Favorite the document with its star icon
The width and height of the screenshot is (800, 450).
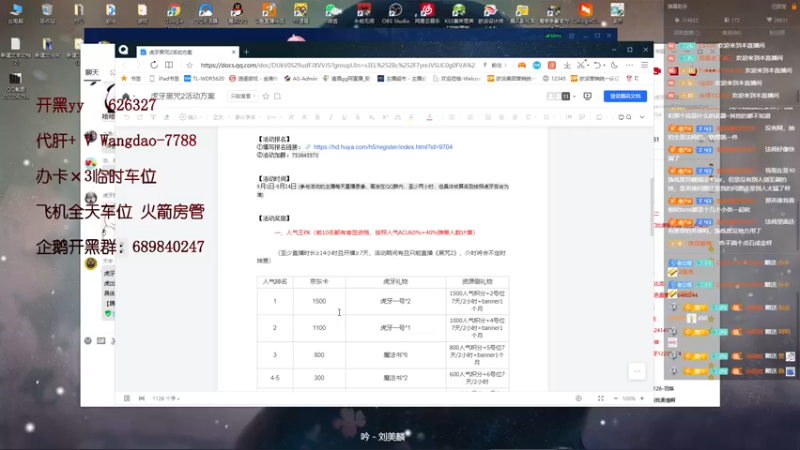pos(266,96)
